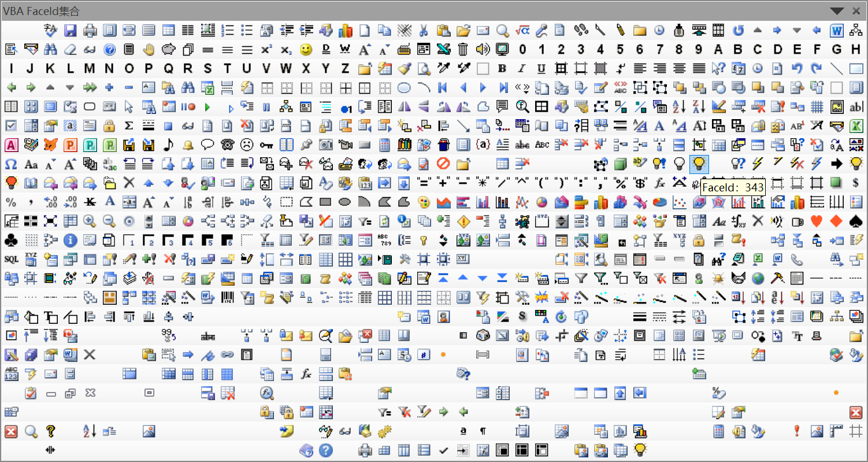Select the Save floppy disk icon

click(72, 30)
